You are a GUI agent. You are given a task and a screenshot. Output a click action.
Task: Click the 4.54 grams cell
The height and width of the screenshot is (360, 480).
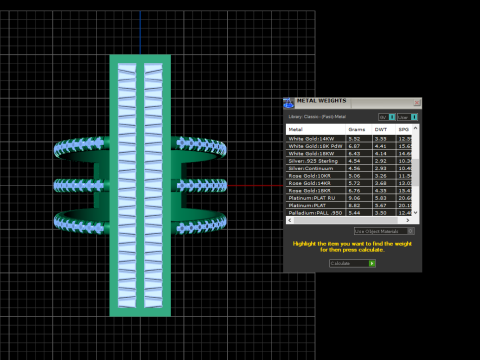[359, 161]
